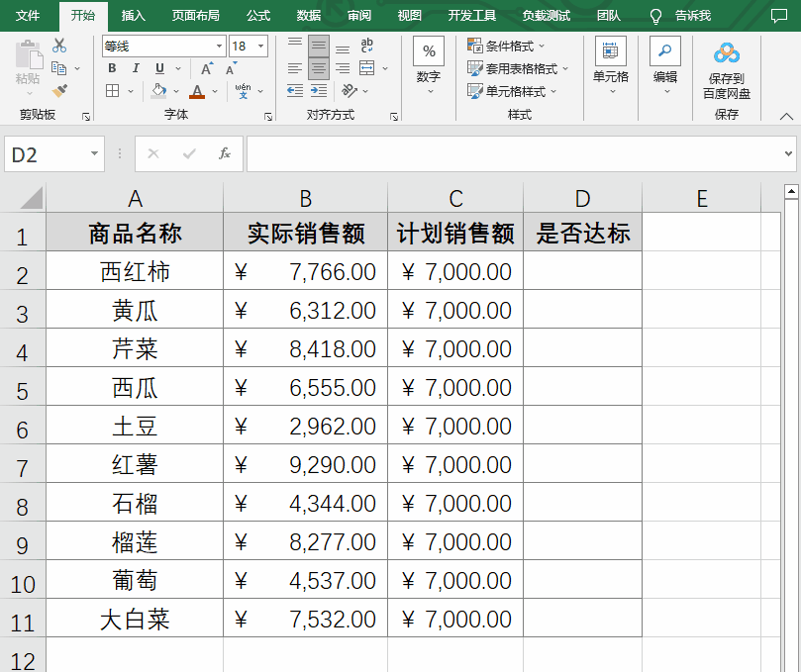Decrease indent
This screenshot has width=801, height=672.
point(295,91)
